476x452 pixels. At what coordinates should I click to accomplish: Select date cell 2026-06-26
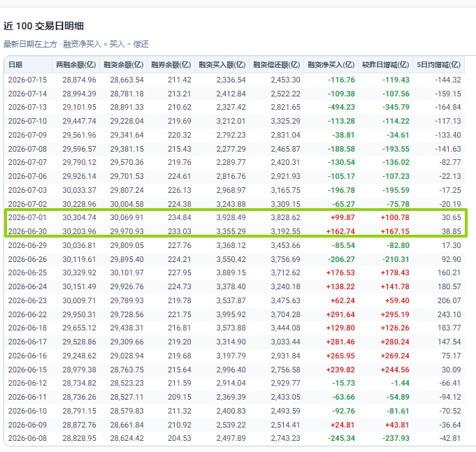pos(28,259)
